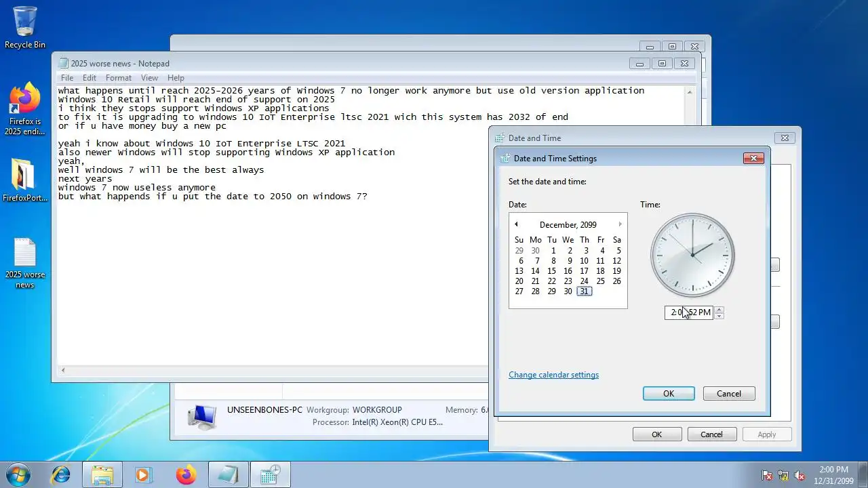
Task: Click the analog clock face
Action: (692, 256)
